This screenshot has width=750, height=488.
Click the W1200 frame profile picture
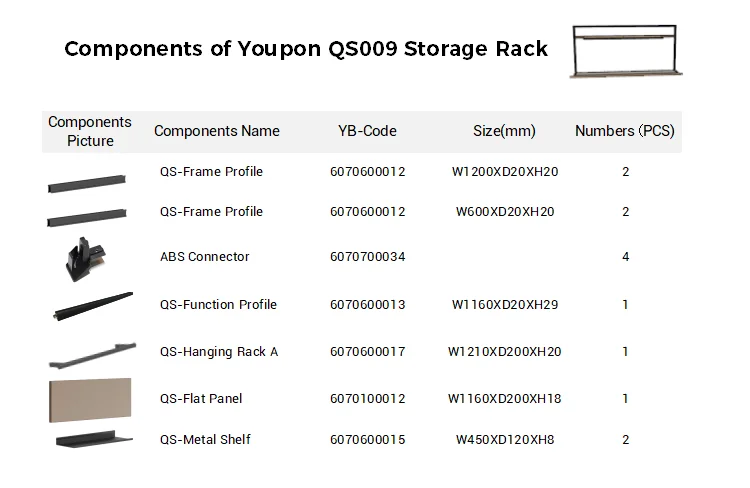(x=89, y=183)
